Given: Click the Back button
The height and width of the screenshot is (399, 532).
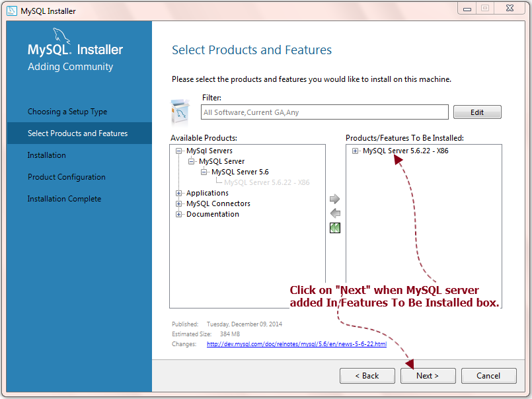Looking at the screenshot, I should point(367,376).
